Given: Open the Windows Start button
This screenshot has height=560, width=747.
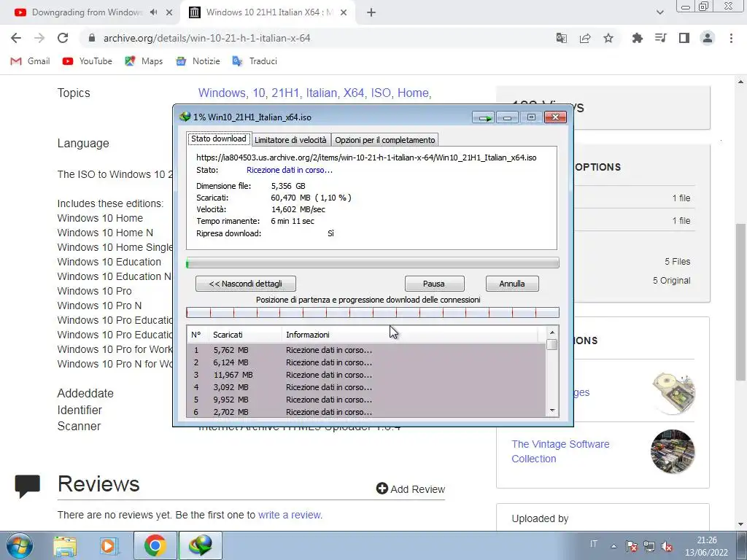Looking at the screenshot, I should click(x=19, y=545).
